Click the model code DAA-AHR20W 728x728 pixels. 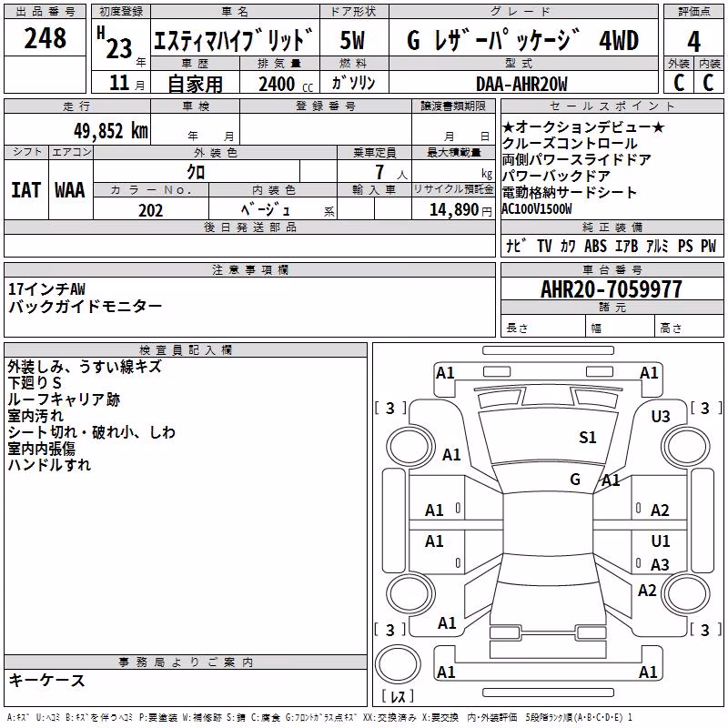(521, 84)
